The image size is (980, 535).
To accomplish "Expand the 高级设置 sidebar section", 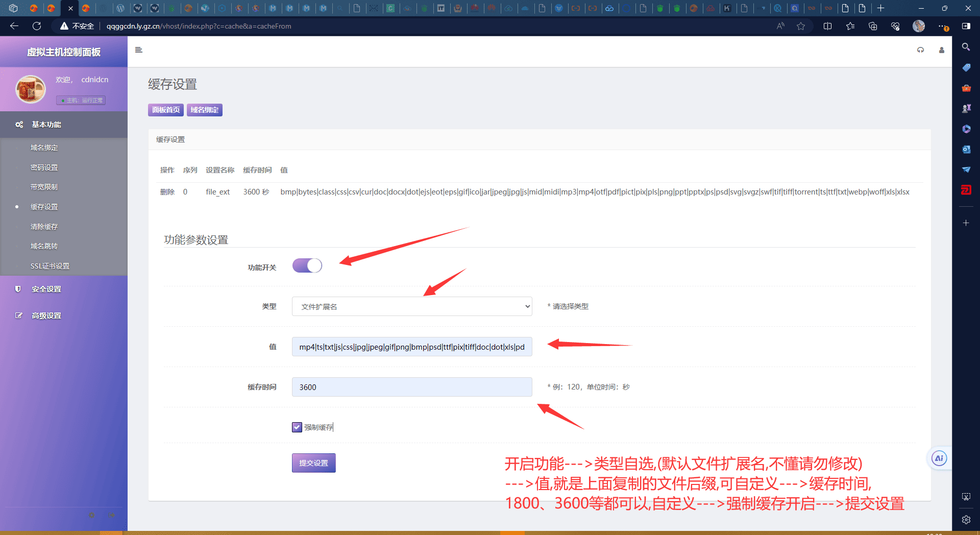I will [46, 315].
